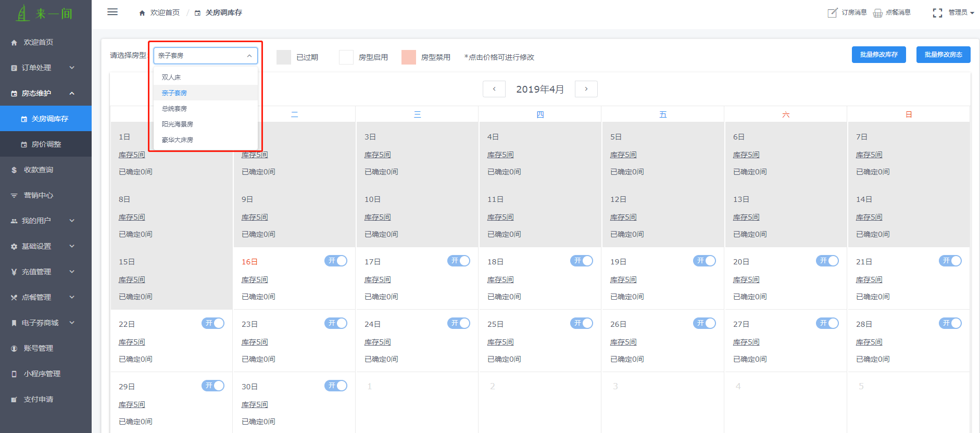Open the 订房消息 booking messages icon
The width and height of the screenshot is (980, 433).
coord(832,12)
